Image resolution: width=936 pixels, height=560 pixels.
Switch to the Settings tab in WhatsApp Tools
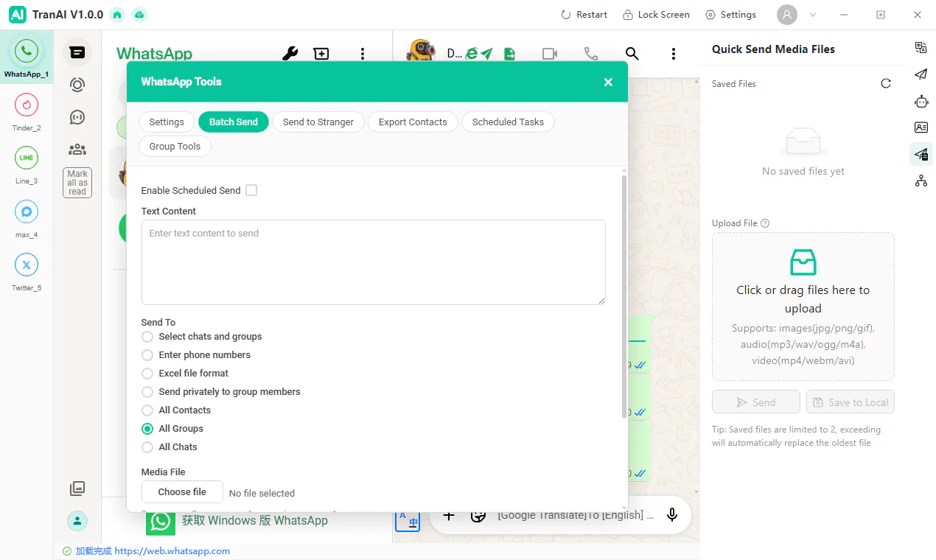(x=167, y=122)
